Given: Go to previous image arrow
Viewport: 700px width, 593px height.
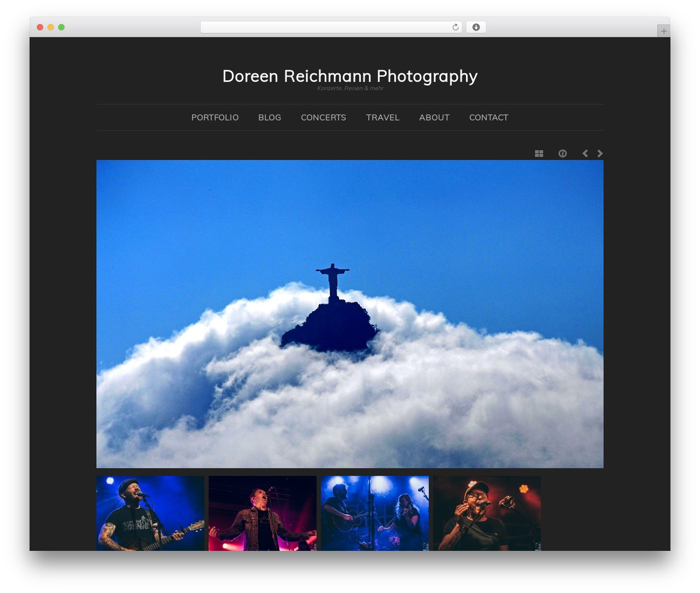Looking at the screenshot, I should (x=585, y=154).
